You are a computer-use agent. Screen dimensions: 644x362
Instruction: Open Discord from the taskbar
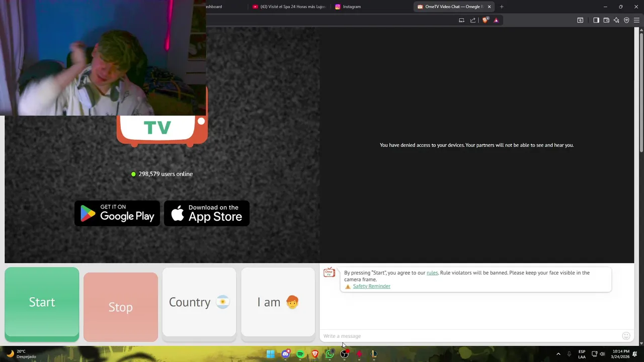[x=286, y=354]
